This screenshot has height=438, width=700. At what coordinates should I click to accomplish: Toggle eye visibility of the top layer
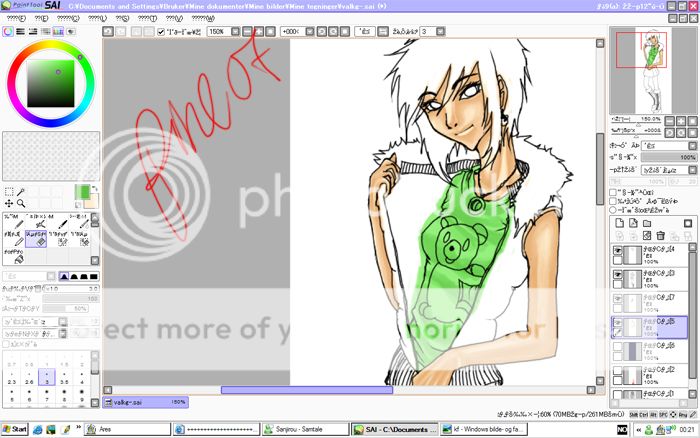pos(616,253)
